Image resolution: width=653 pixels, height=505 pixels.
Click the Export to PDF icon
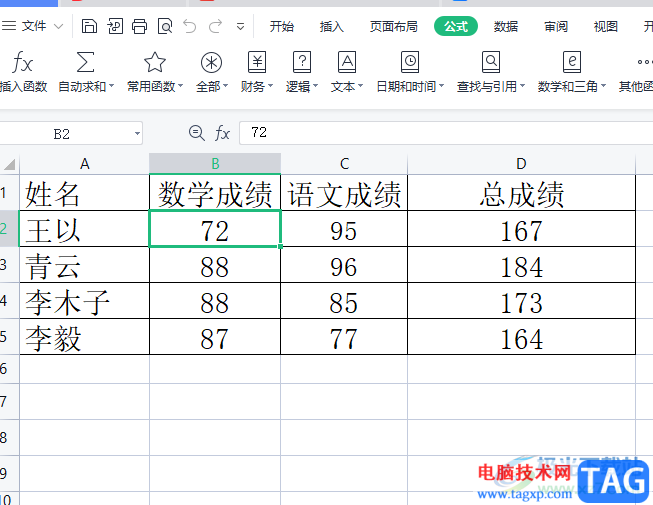[115, 26]
